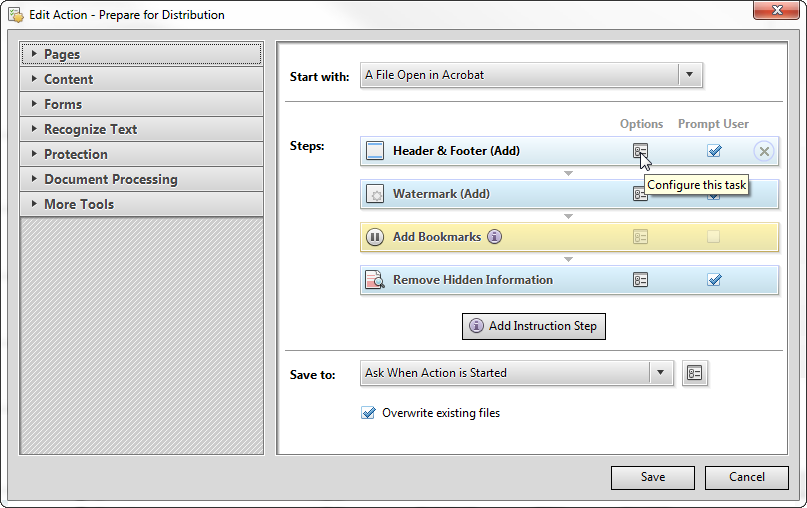Remove the Header & Footer step
The image size is (807, 508).
(x=764, y=151)
